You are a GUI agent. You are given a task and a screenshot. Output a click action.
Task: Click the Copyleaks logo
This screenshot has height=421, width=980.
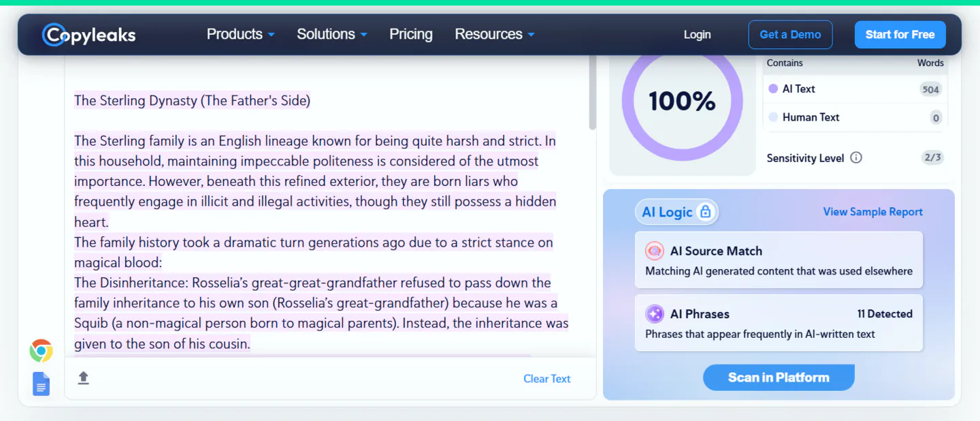(89, 35)
